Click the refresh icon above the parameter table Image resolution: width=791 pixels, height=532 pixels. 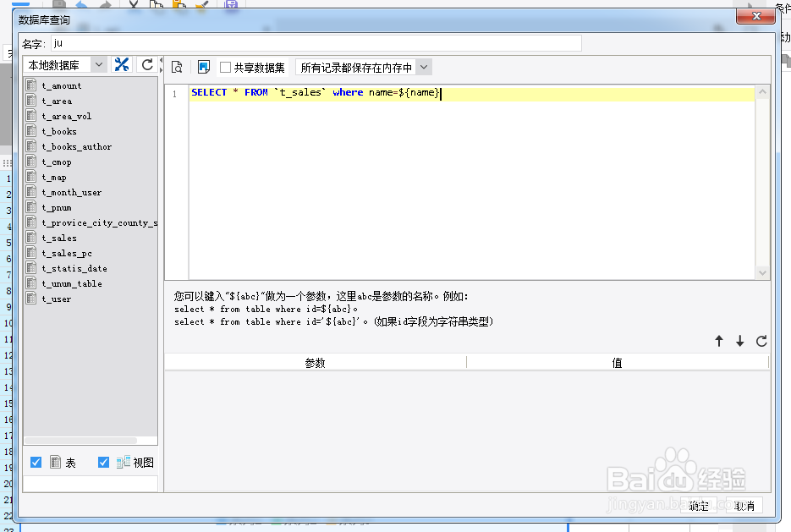tap(761, 341)
